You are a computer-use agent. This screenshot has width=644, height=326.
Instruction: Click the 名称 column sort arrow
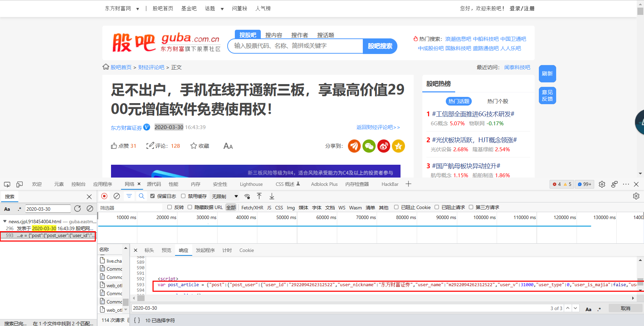pos(126,248)
